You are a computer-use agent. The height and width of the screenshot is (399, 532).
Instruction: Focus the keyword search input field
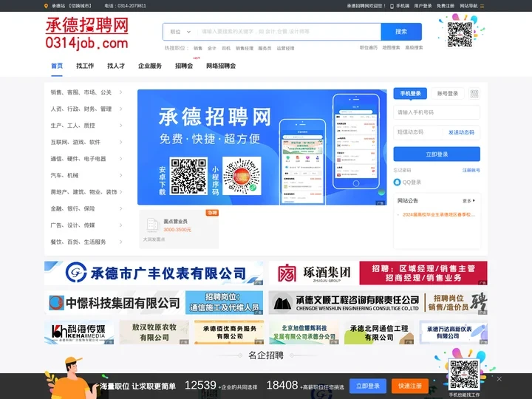pos(289,32)
